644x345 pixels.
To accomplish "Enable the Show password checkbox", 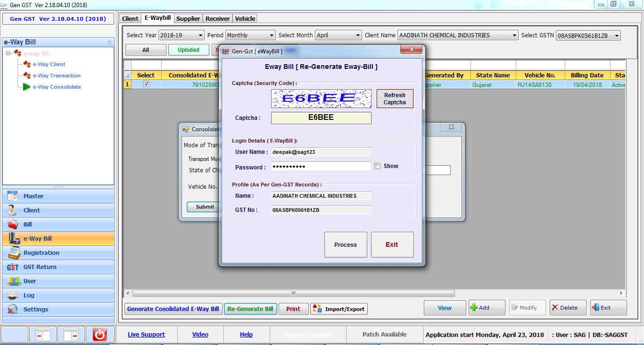I will (x=377, y=166).
